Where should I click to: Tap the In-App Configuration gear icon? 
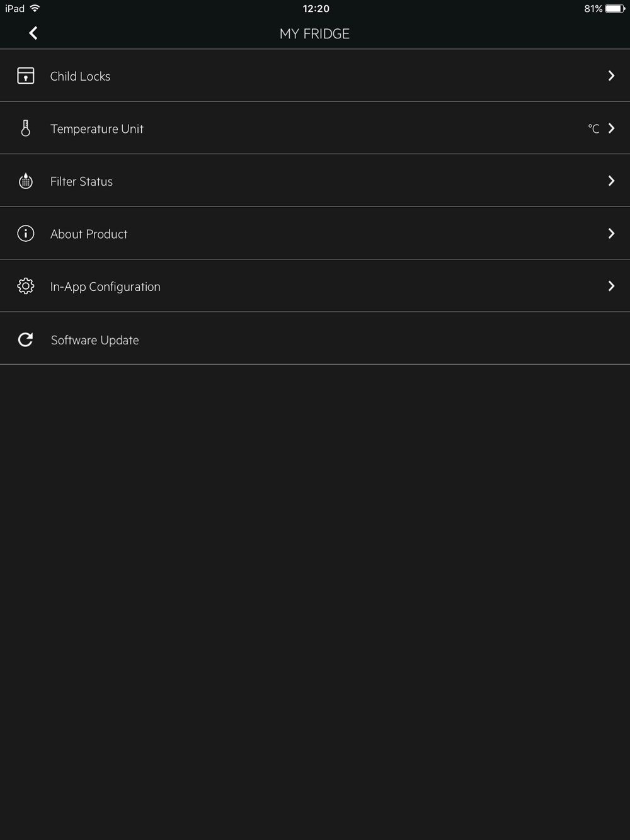click(x=26, y=287)
